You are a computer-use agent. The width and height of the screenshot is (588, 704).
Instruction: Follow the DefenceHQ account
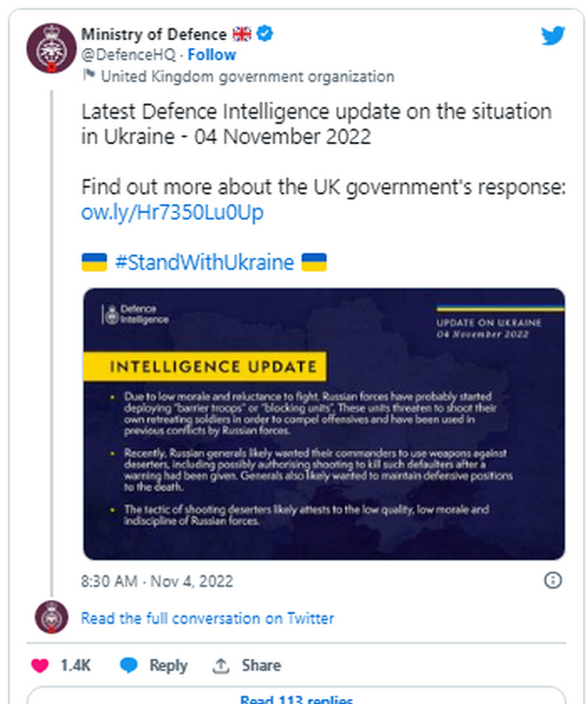point(212,55)
